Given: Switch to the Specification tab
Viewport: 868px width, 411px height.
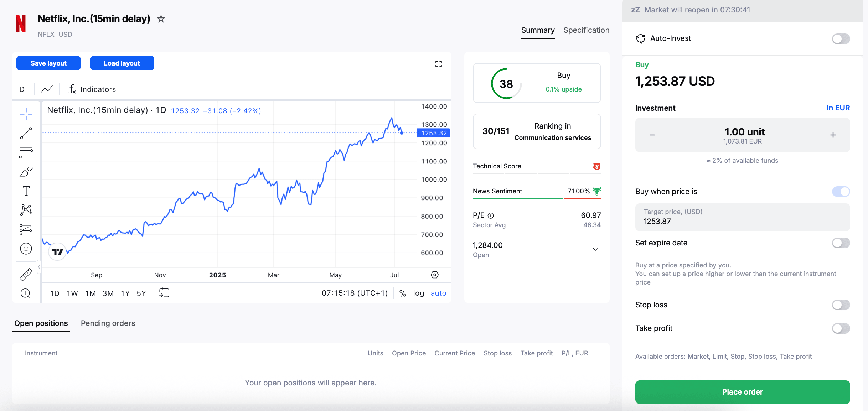Looking at the screenshot, I should pos(586,30).
